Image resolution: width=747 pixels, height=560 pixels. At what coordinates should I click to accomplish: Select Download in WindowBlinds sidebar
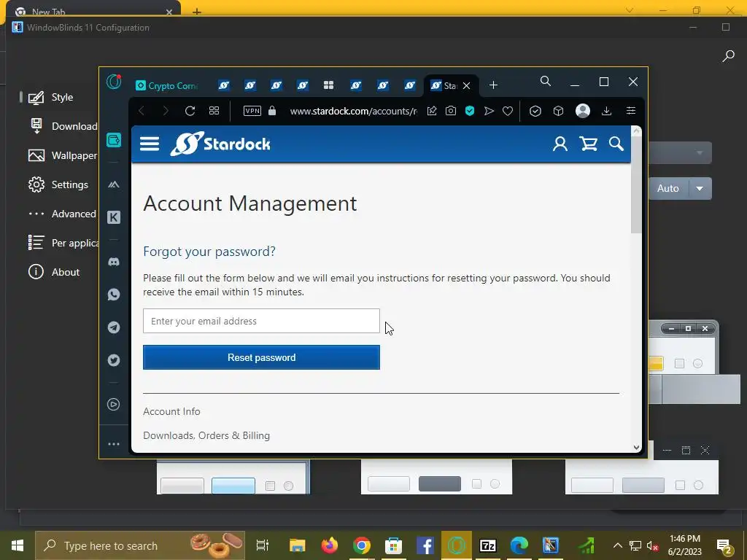coord(63,126)
